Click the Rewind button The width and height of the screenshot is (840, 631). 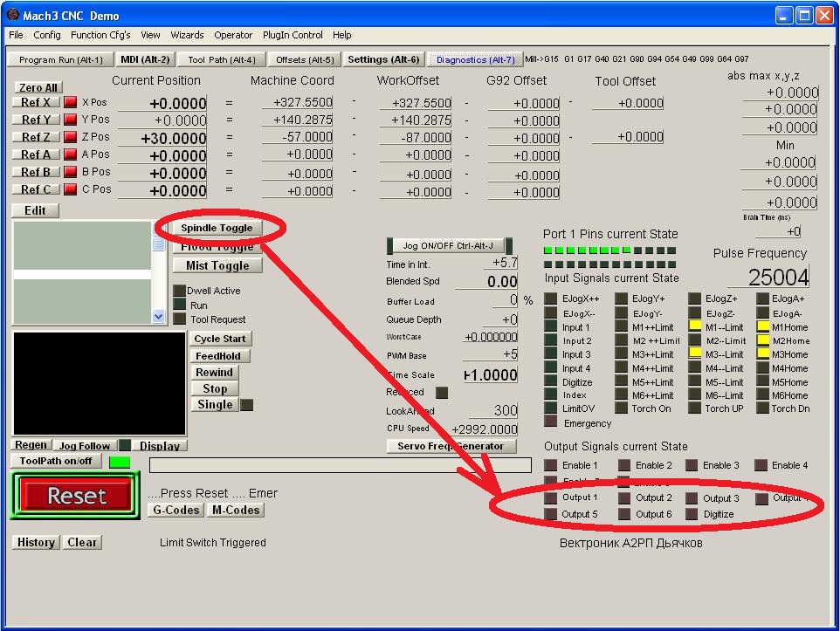[x=214, y=372]
